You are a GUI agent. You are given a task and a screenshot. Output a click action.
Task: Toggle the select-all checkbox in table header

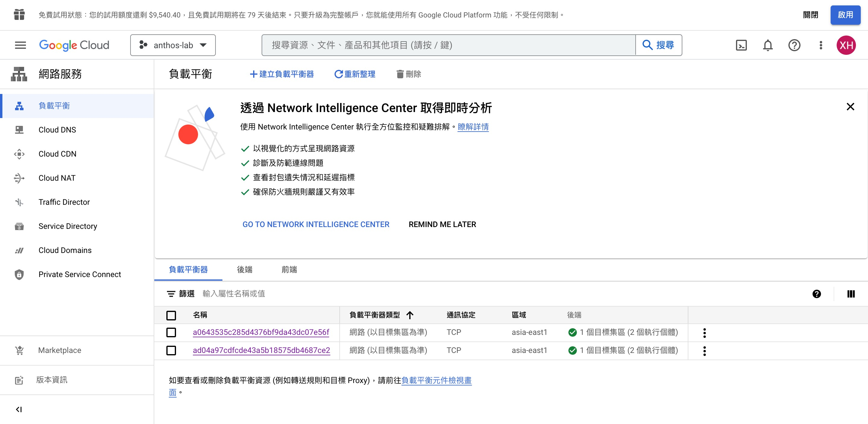click(171, 315)
